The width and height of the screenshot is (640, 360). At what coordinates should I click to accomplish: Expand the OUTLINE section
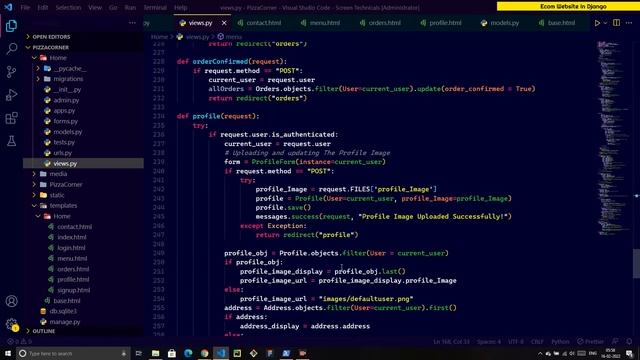click(44, 331)
